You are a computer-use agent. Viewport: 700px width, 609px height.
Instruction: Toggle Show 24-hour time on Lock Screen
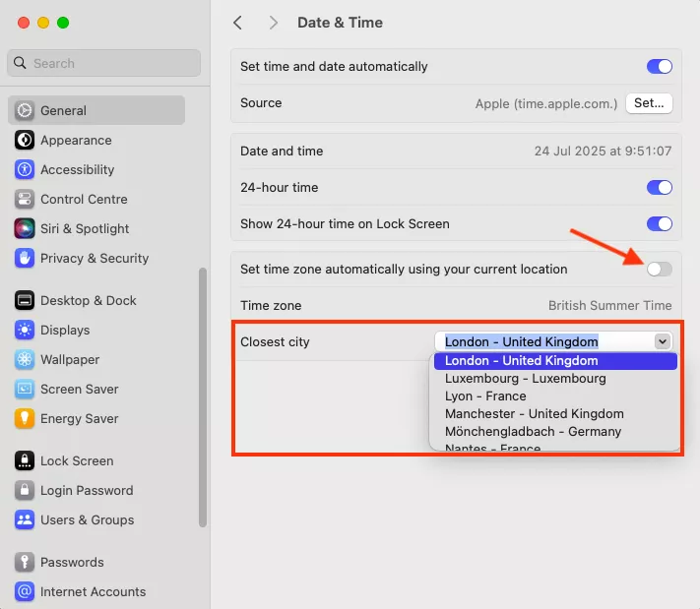pos(659,223)
